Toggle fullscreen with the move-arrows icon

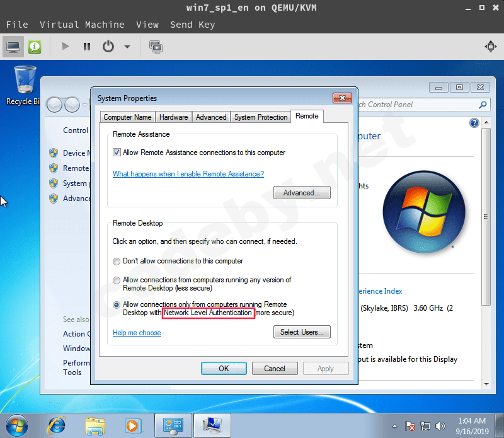click(491, 47)
